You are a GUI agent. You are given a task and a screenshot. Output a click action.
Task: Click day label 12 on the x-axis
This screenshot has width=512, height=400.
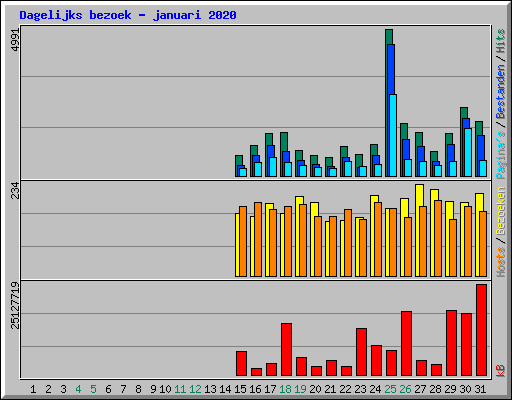click(195, 389)
